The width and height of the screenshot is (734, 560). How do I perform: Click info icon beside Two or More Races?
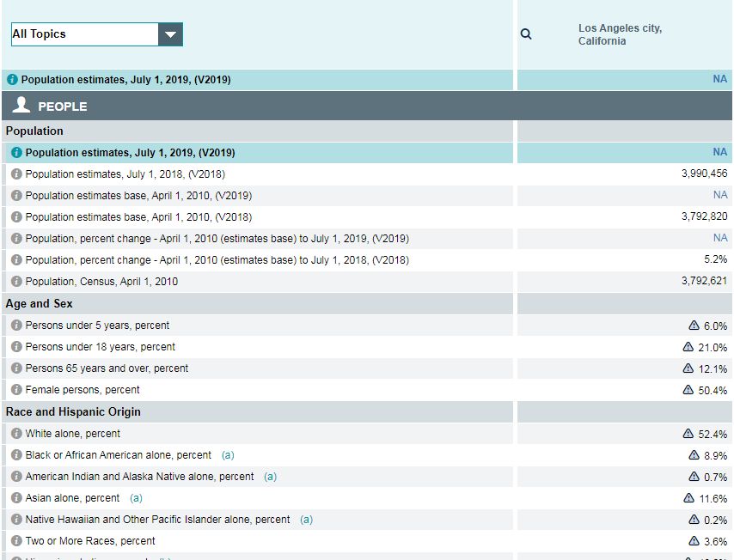pos(16,541)
